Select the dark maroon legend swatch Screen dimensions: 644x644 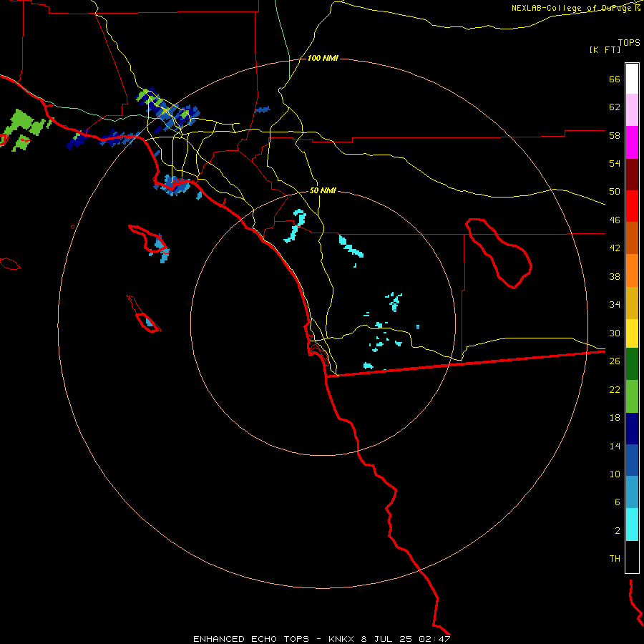(632, 174)
